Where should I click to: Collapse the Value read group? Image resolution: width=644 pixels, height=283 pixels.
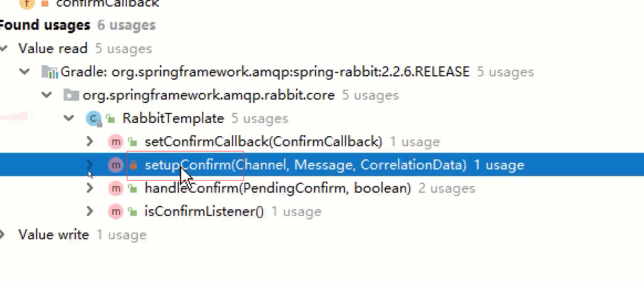[4, 49]
